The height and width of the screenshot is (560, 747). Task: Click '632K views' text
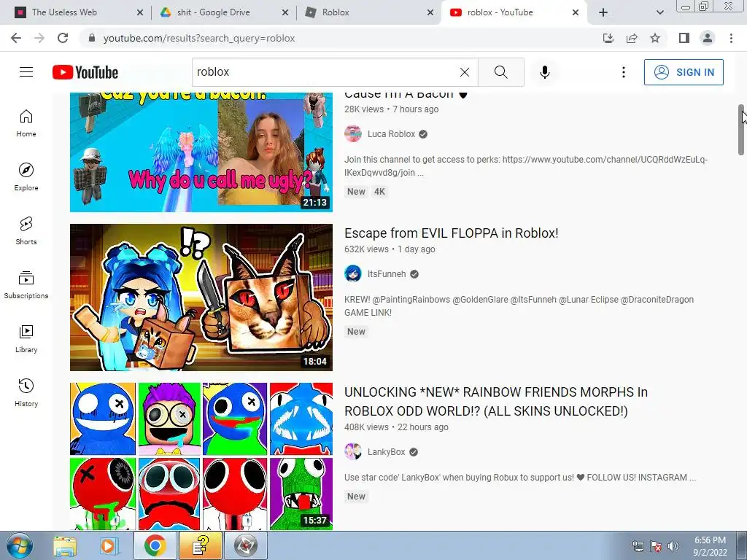366,249
